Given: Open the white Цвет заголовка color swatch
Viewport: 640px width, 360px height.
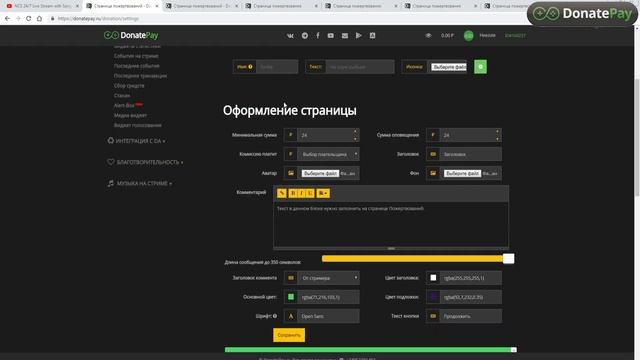Looking at the screenshot, I should 433,278.
